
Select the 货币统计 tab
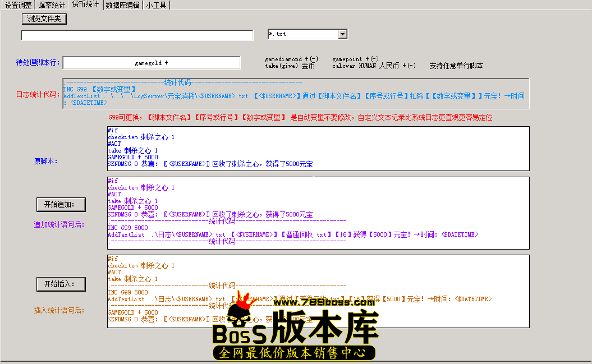(x=85, y=5)
